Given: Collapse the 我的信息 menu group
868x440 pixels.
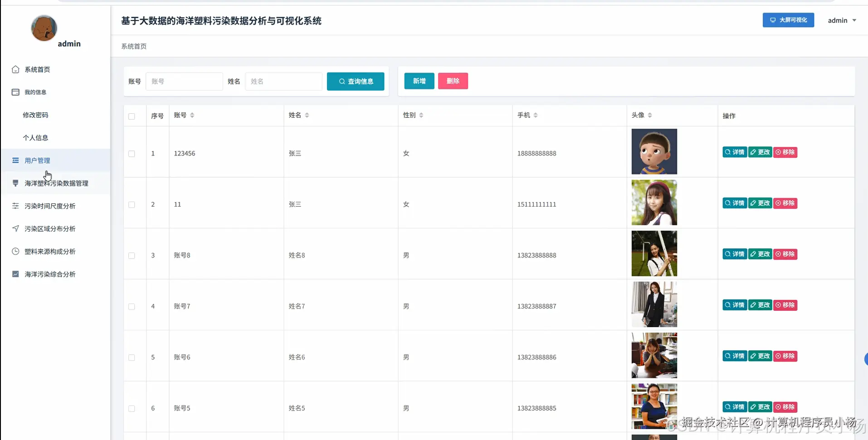Looking at the screenshot, I should tap(55, 92).
